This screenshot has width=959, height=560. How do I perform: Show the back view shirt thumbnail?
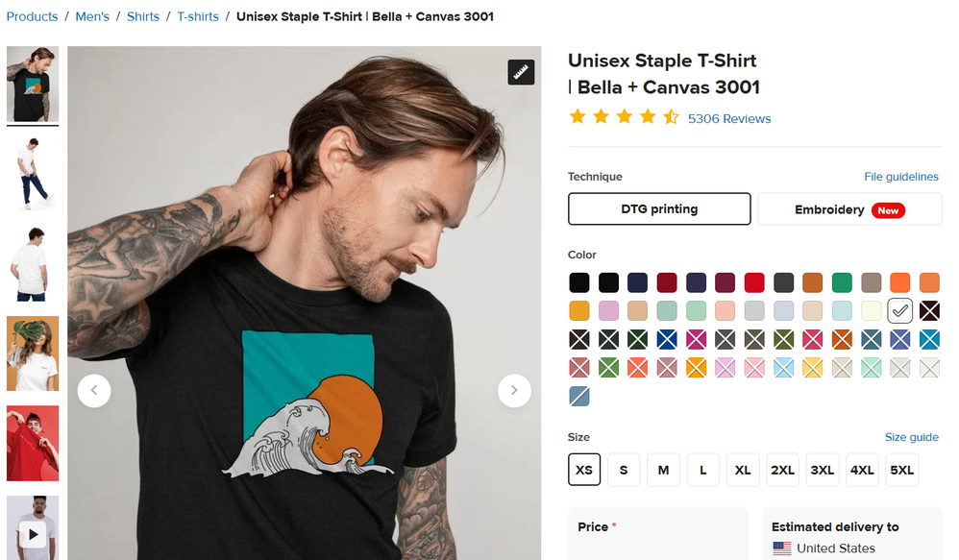(x=33, y=264)
